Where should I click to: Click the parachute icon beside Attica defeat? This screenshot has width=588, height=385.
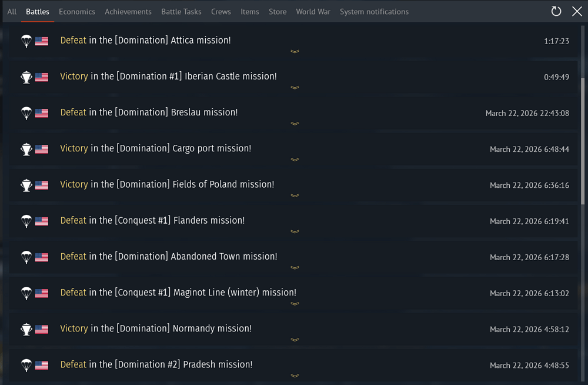pyautogui.click(x=26, y=41)
